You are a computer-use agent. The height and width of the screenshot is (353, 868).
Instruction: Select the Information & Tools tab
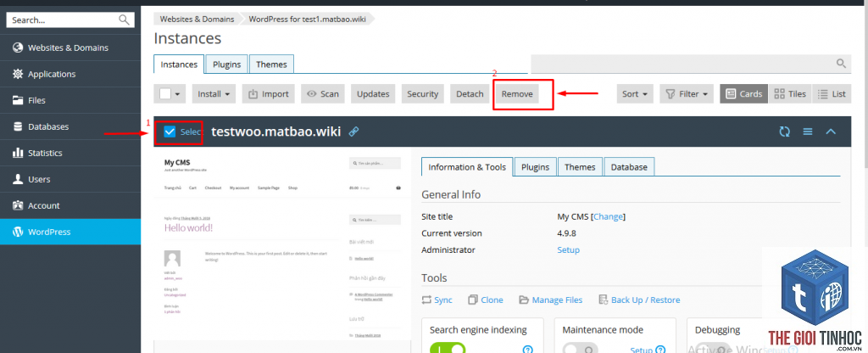click(x=467, y=167)
